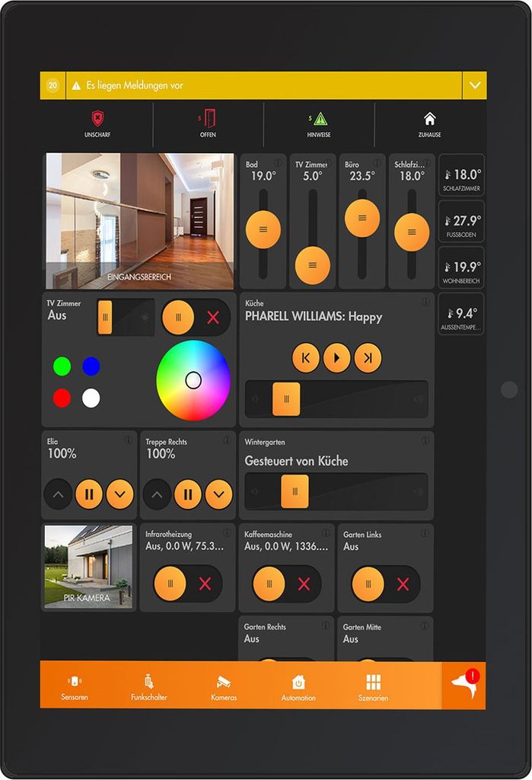Lower the Elia shutter with down arrow
The height and width of the screenshot is (780, 532).
[x=119, y=494]
